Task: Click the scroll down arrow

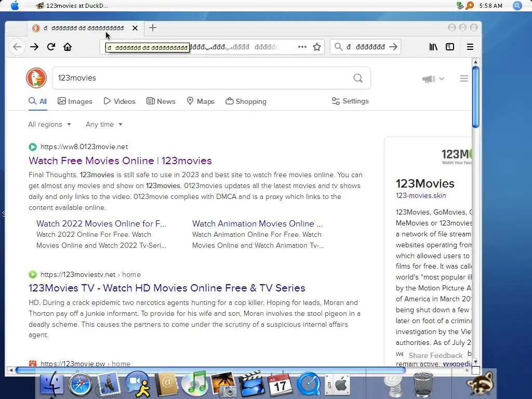Action: coord(476,362)
